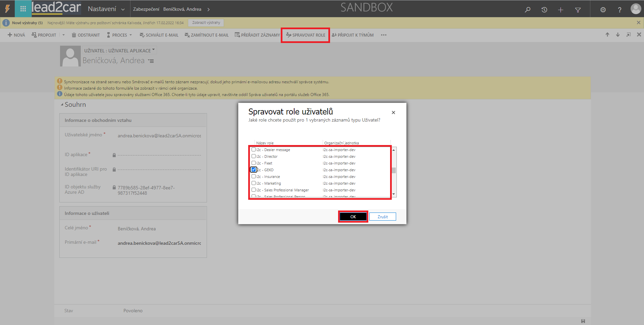Enable the l2c - Marketing role checkbox
Image resolution: width=644 pixels, height=325 pixels.
tap(254, 183)
